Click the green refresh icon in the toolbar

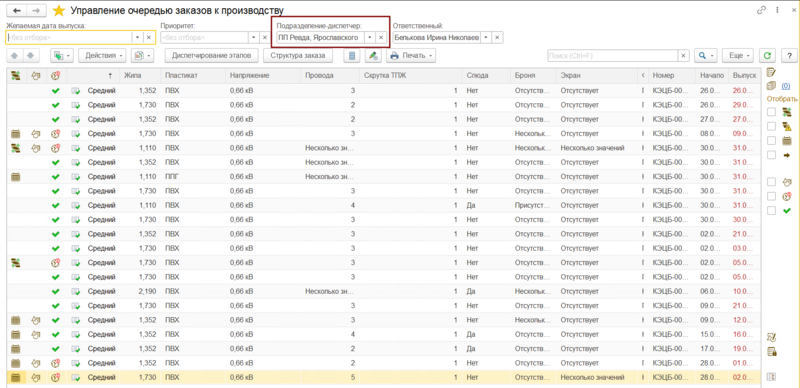766,56
